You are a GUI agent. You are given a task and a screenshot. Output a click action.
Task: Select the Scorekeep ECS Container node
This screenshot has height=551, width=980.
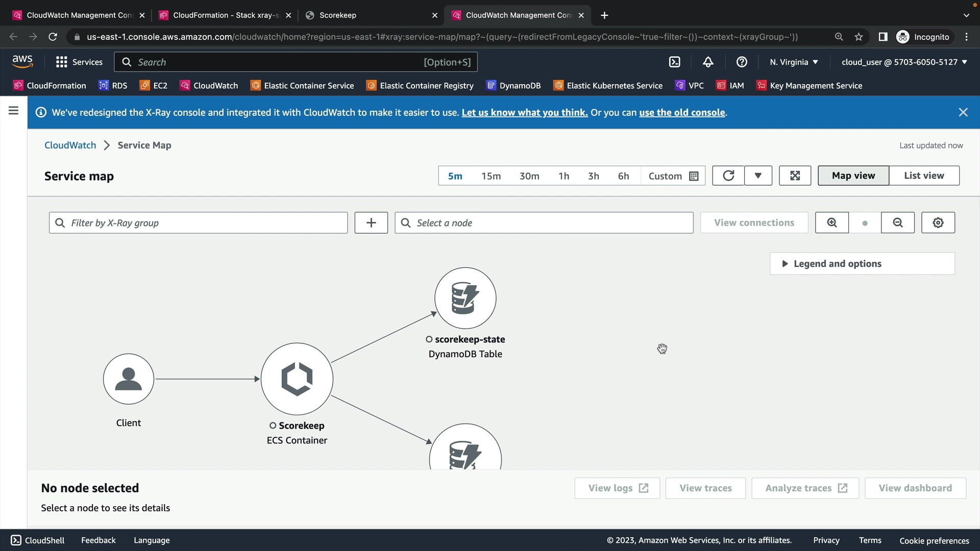(x=297, y=379)
